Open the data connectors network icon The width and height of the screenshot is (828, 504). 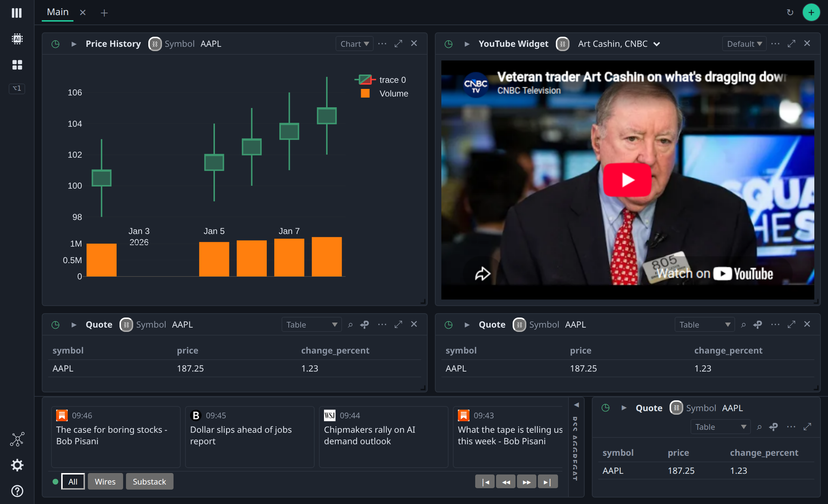[x=17, y=439]
